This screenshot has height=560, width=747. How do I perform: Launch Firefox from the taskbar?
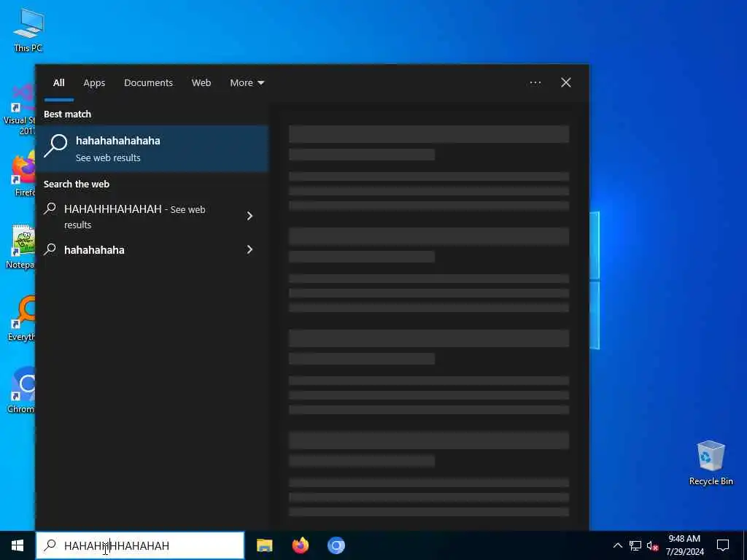click(x=300, y=545)
